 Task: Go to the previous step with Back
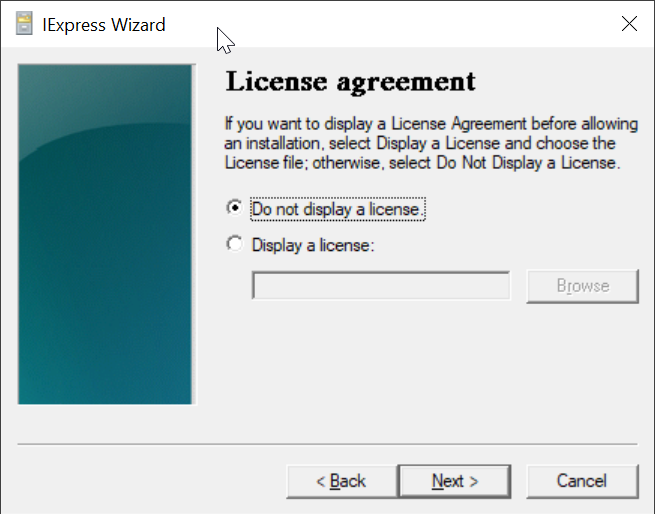coord(341,481)
